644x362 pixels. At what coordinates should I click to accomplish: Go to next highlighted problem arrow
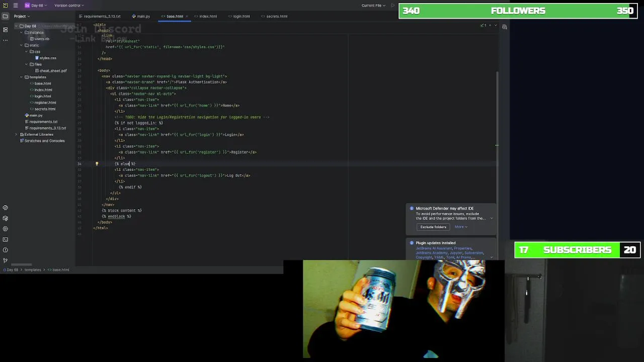click(x=496, y=25)
